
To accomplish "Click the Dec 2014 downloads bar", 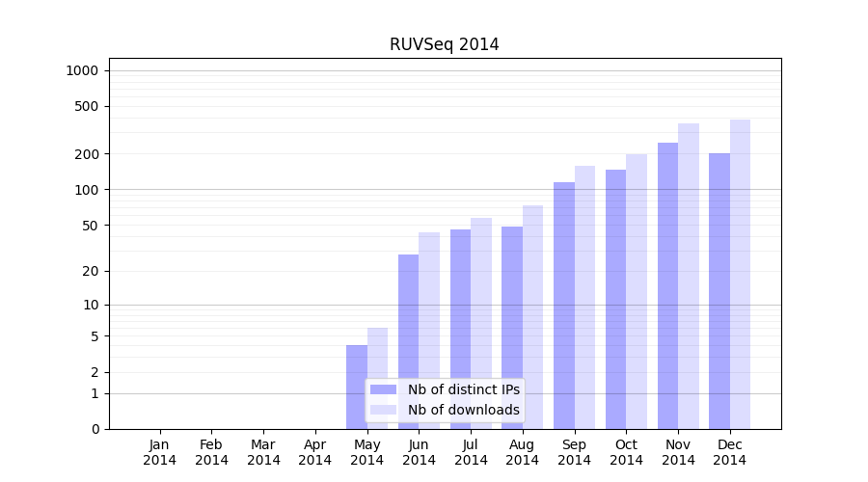I will 740,274.
